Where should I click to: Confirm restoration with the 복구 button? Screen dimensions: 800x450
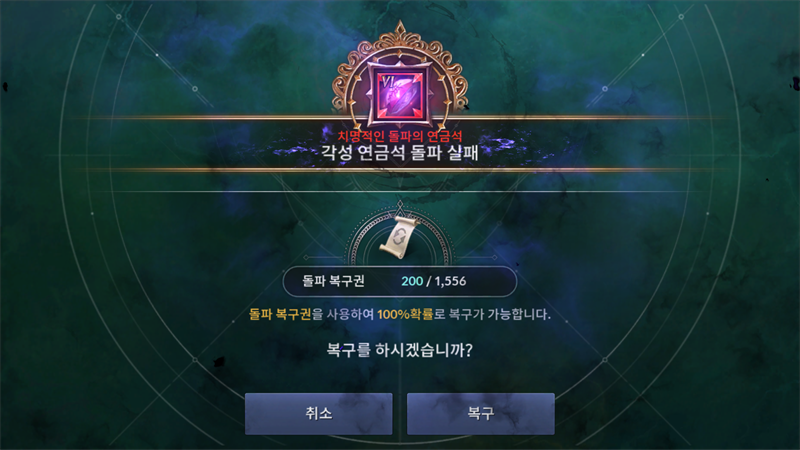tap(481, 414)
